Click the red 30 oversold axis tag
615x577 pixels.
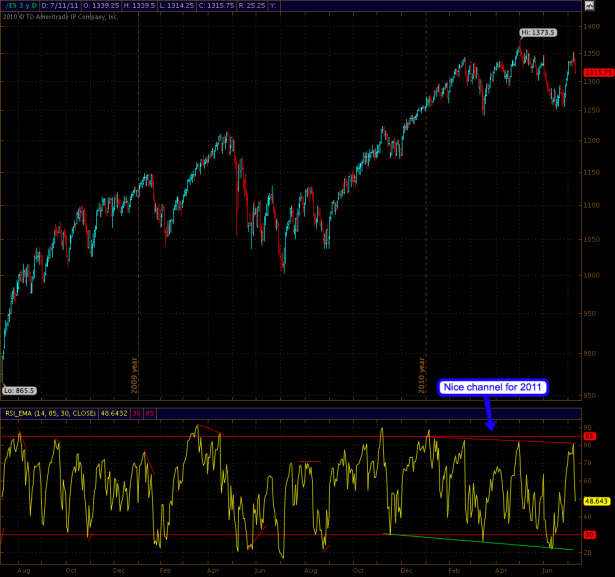pyautogui.click(x=590, y=535)
